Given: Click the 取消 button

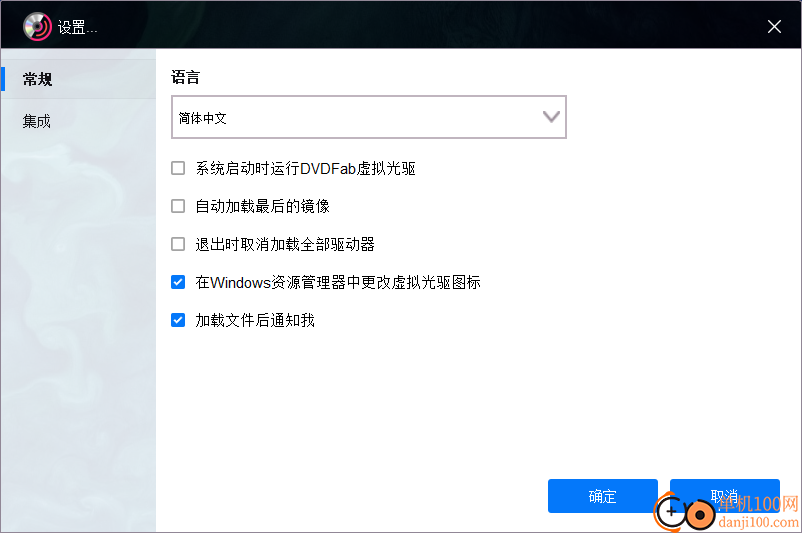Looking at the screenshot, I should coord(724,496).
